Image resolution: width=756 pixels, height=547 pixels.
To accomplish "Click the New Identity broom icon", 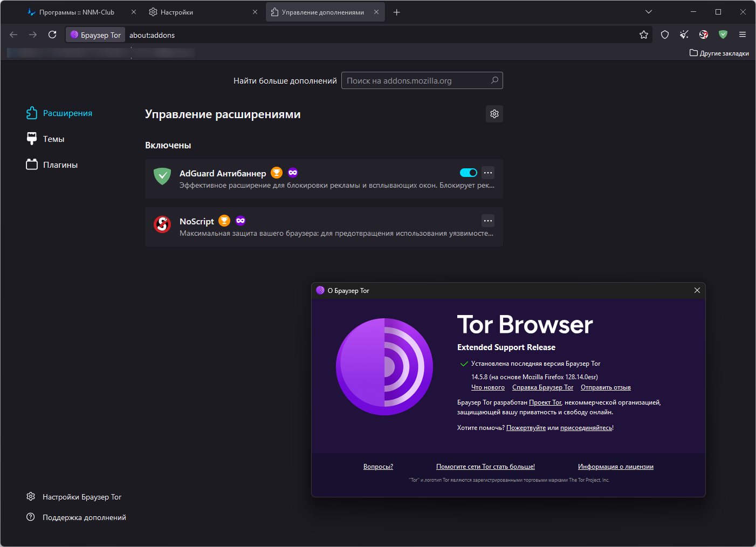I will 684,35.
